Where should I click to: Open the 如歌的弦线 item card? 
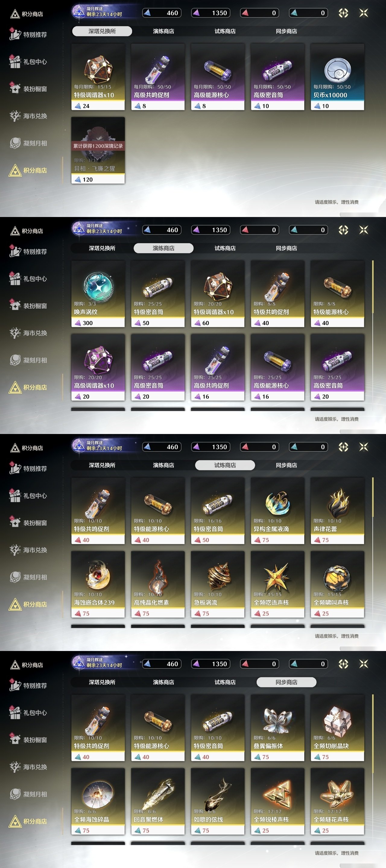point(217,801)
